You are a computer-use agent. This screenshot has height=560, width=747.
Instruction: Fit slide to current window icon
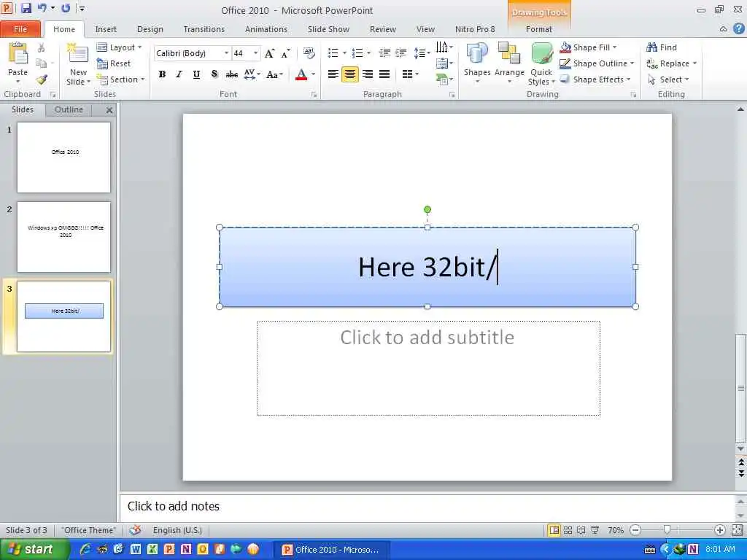point(737,530)
